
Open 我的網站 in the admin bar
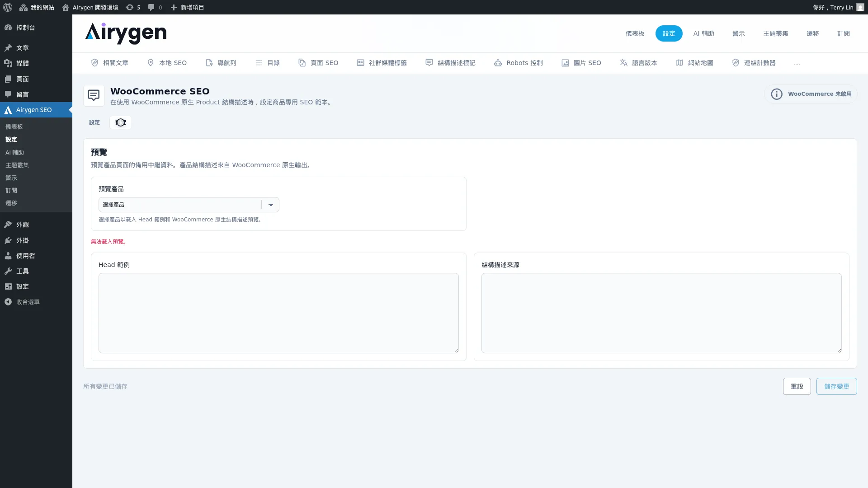coord(37,7)
